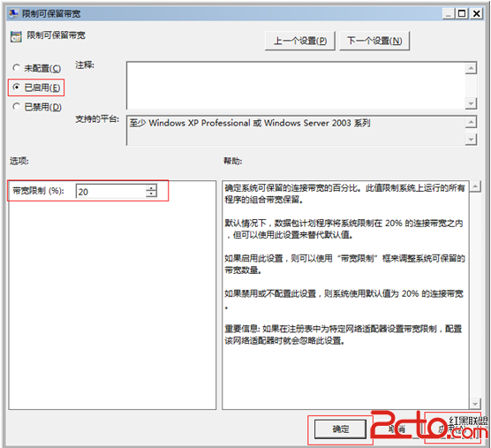Select the 已启用(E) radio option
Image resolution: width=491 pixels, height=448 pixels.
(x=36, y=87)
